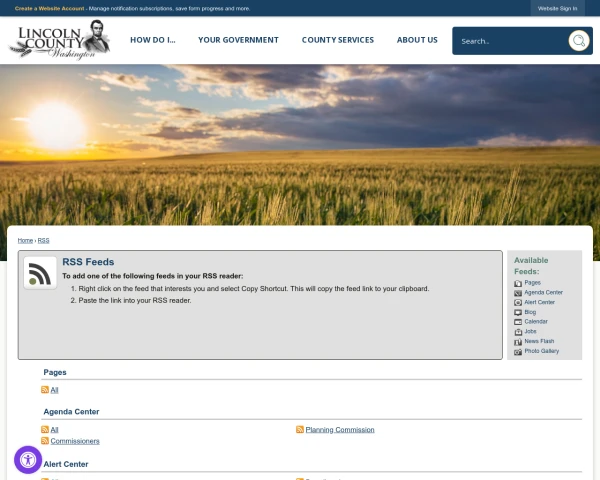Image resolution: width=600 pixels, height=480 pixels.
Task: Open the Planning Commission feed link
Action: click(x=340, y=430)
